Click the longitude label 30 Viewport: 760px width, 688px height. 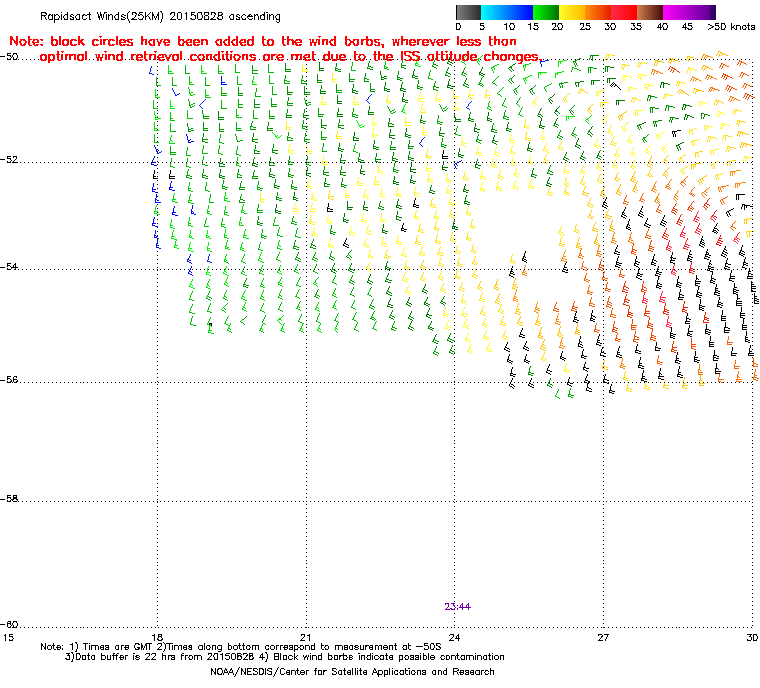pyautogui.click(x=752, y=637)
